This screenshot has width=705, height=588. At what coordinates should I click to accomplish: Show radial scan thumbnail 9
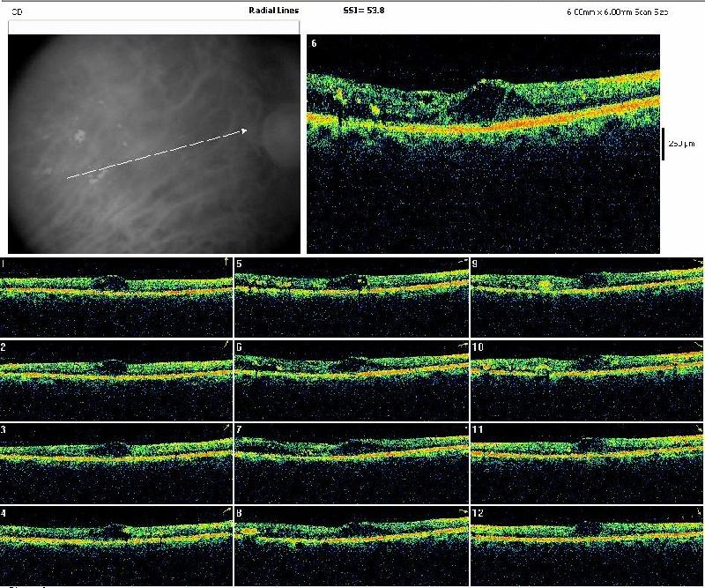(x=588, y=296)
